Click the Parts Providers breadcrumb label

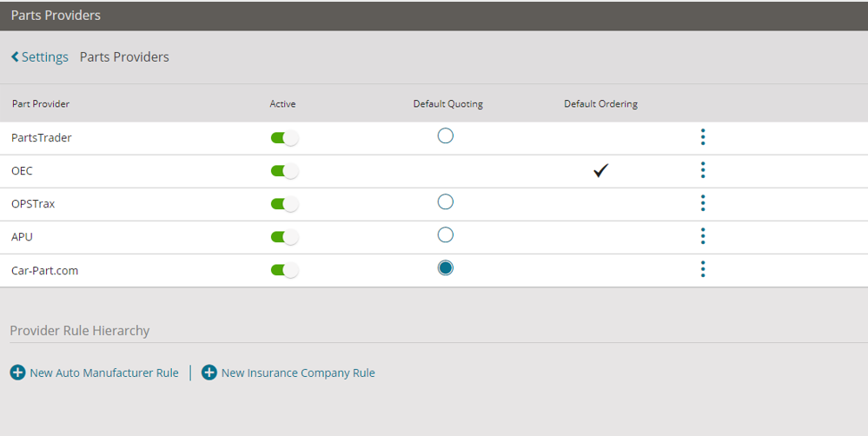click(124, 57)
